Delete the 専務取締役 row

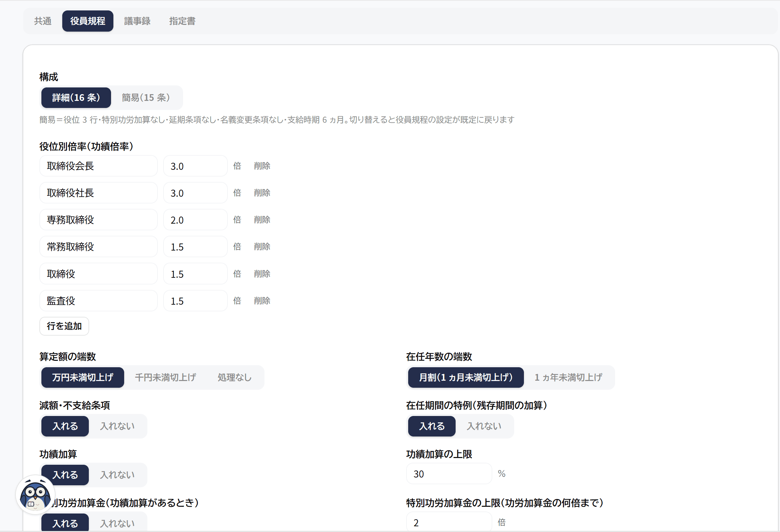point(262,220)
